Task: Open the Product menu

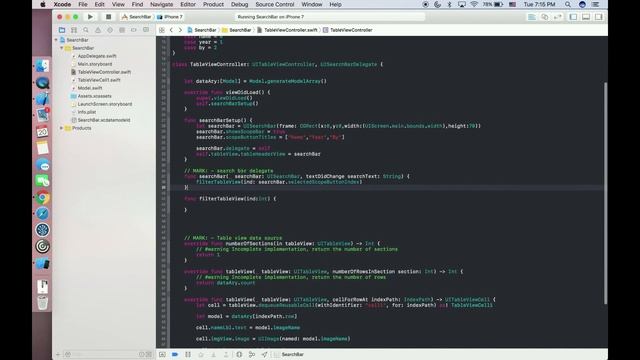Action: [213, 4]
